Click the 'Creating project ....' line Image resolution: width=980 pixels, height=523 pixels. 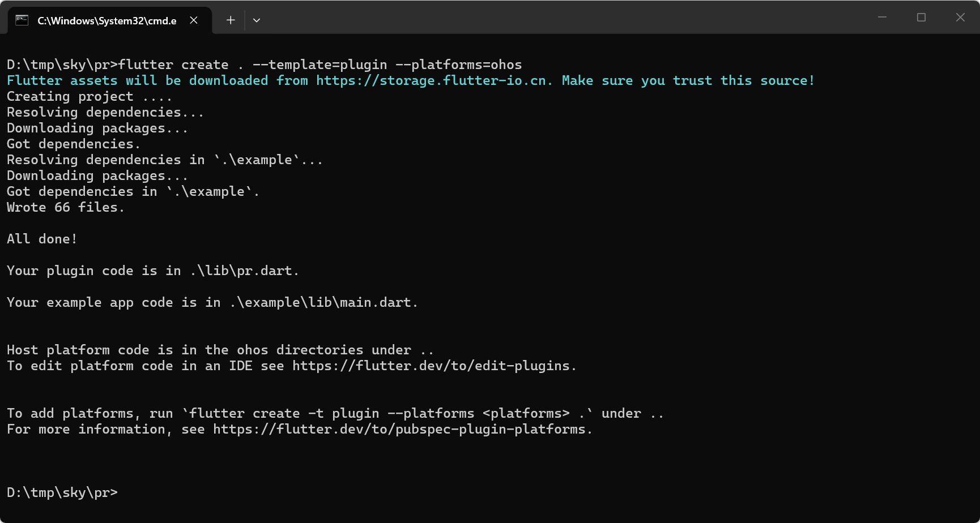point(90,96)
